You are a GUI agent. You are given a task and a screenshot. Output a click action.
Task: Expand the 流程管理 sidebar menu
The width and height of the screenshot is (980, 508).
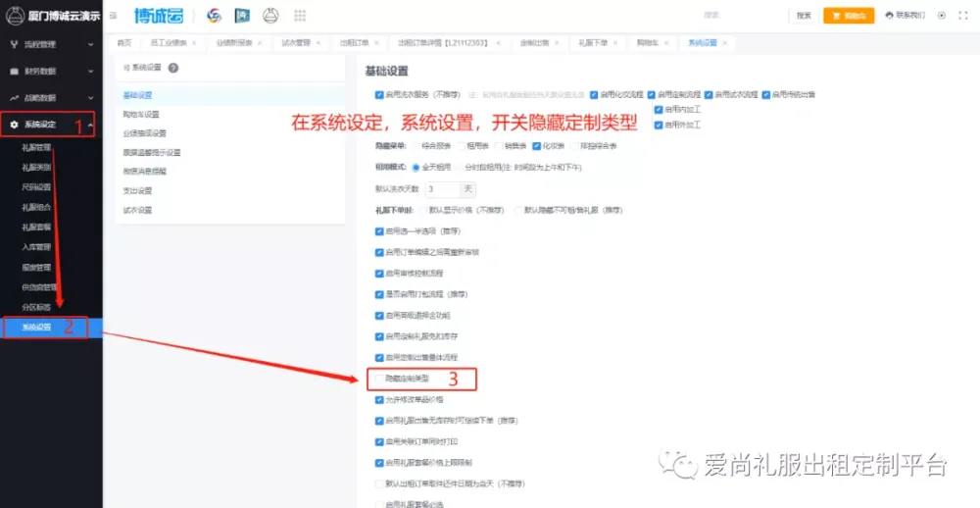51,45
